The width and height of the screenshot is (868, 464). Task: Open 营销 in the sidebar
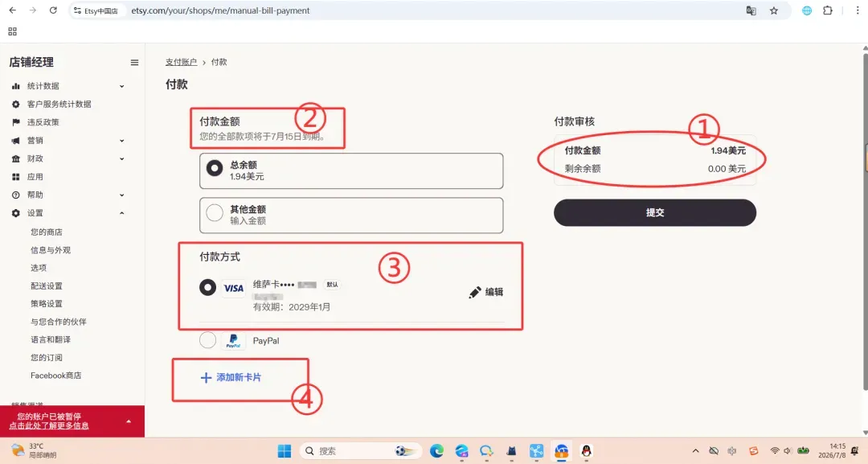pos(35,141)
